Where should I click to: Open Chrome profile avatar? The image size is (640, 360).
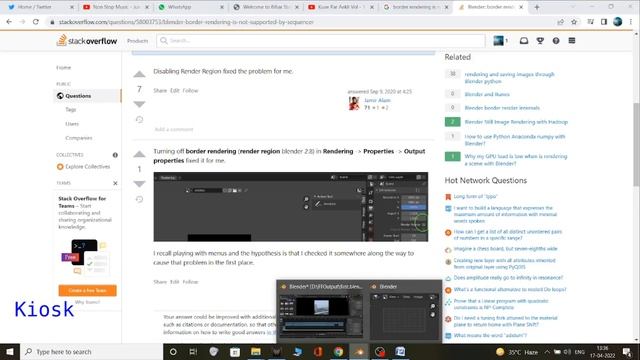point(618,22)
